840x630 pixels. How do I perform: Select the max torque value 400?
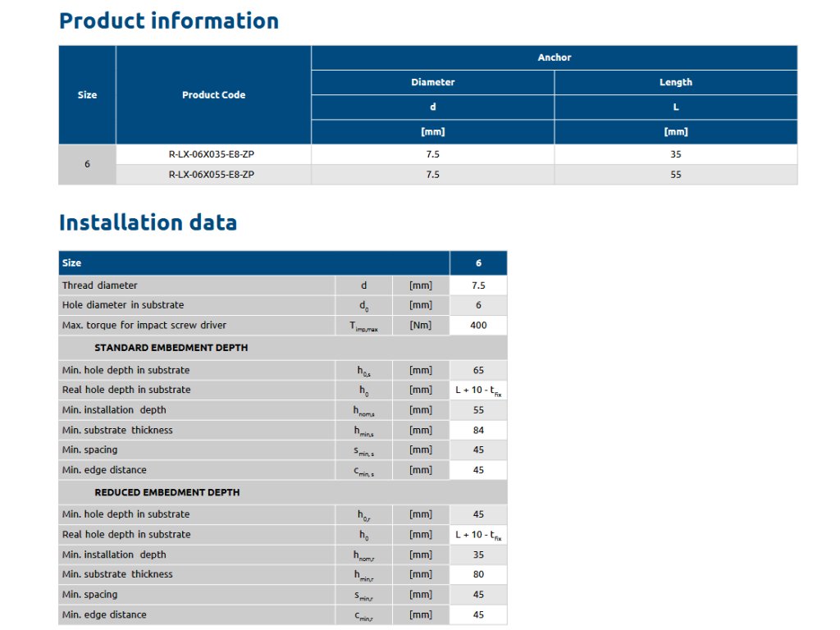(x=478, y=326)
